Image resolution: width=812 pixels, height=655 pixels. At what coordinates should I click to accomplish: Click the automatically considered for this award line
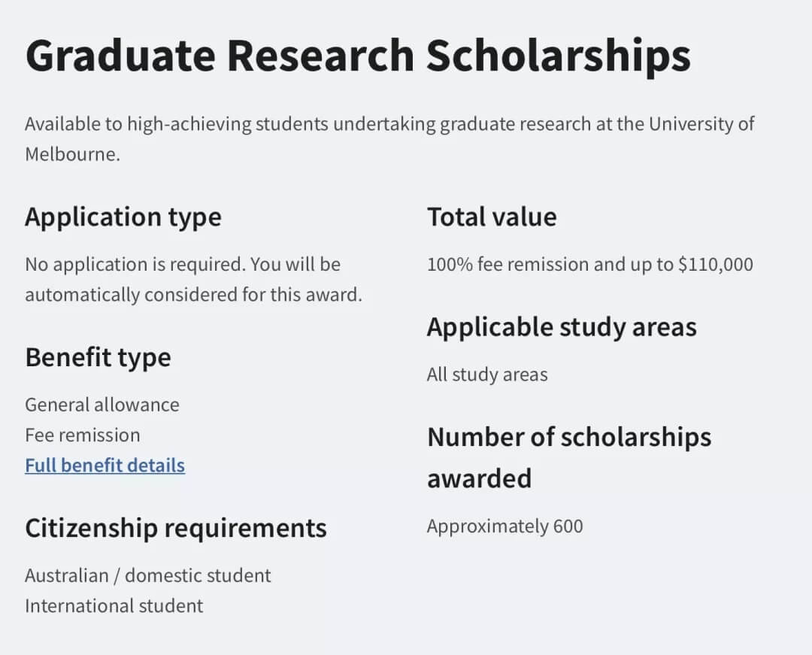(x=194, y=295)
